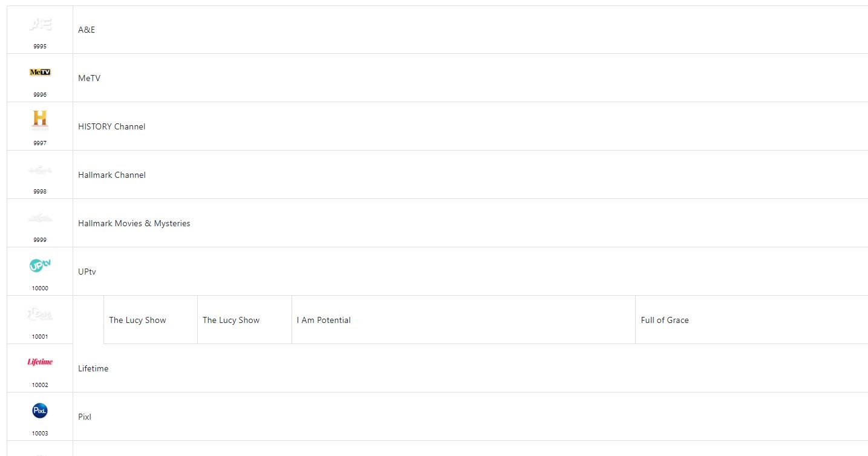Open the HISTORY Channel gold H logo
The width and height of the screenshot is (868, 456).
40,120
